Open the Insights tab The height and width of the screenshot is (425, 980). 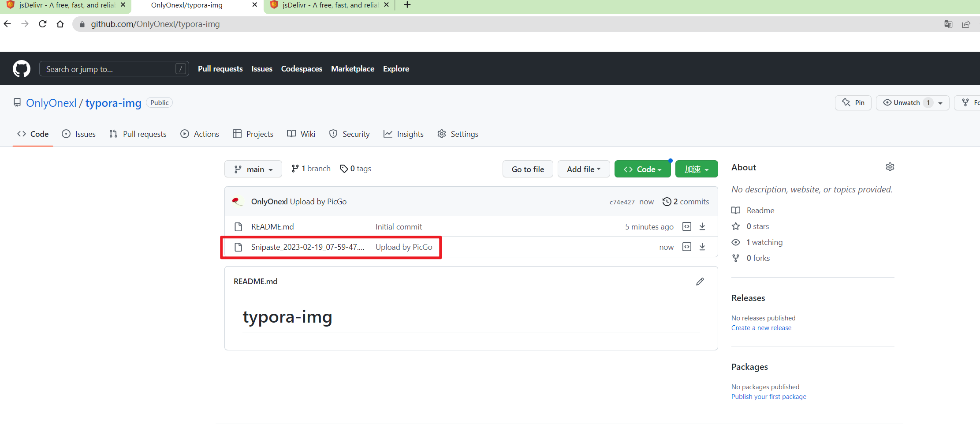tap(403, 134)
